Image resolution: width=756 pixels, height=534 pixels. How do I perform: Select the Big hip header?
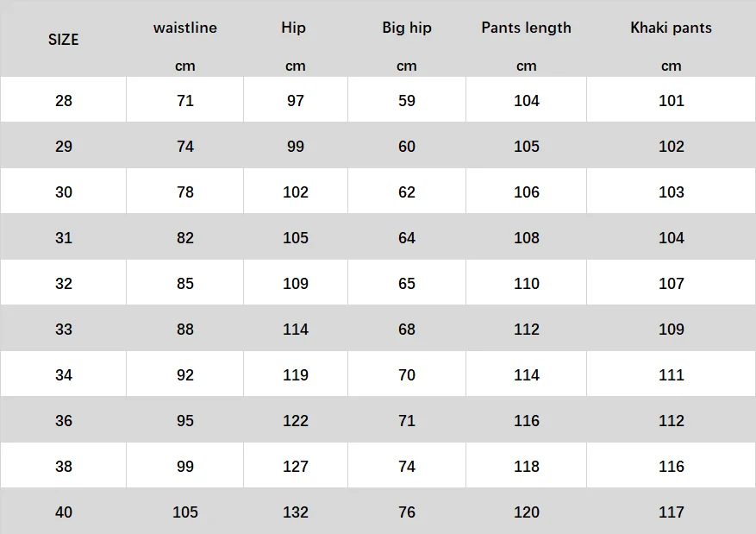pos(406,28)
